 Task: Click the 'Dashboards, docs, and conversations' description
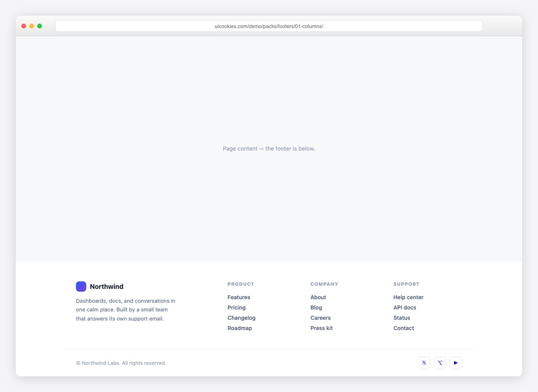[126, 310]
